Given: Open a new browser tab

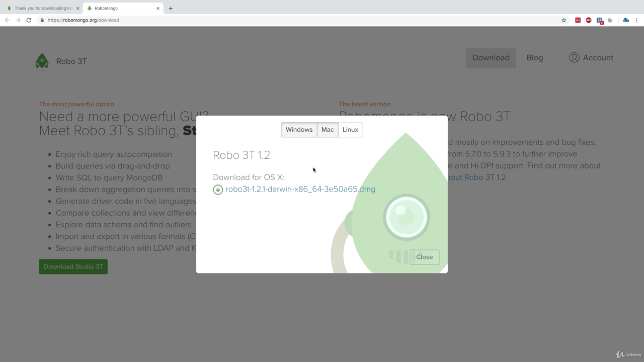Looking at the screenshot, I should click(171, 8).
